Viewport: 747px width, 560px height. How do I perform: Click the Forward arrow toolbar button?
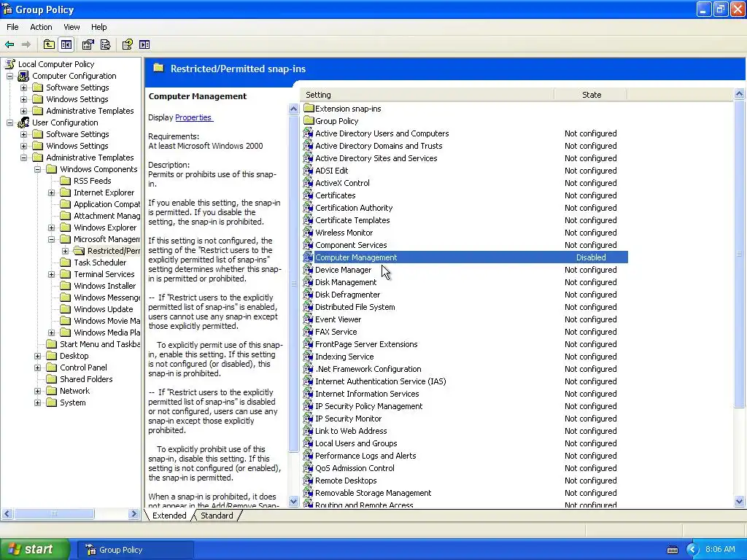click(26, 44)
